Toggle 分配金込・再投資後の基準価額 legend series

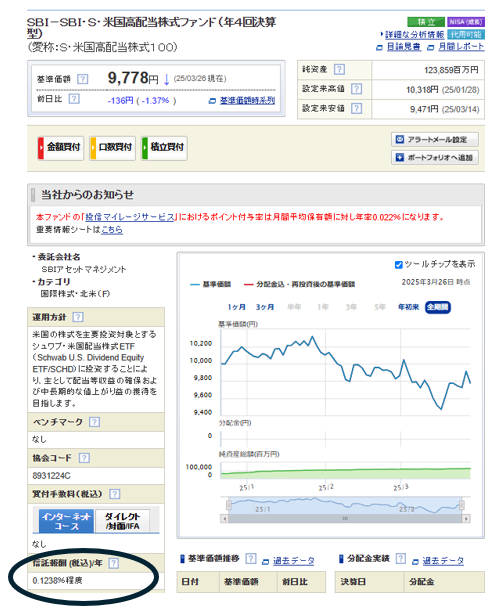coord(299,284)
